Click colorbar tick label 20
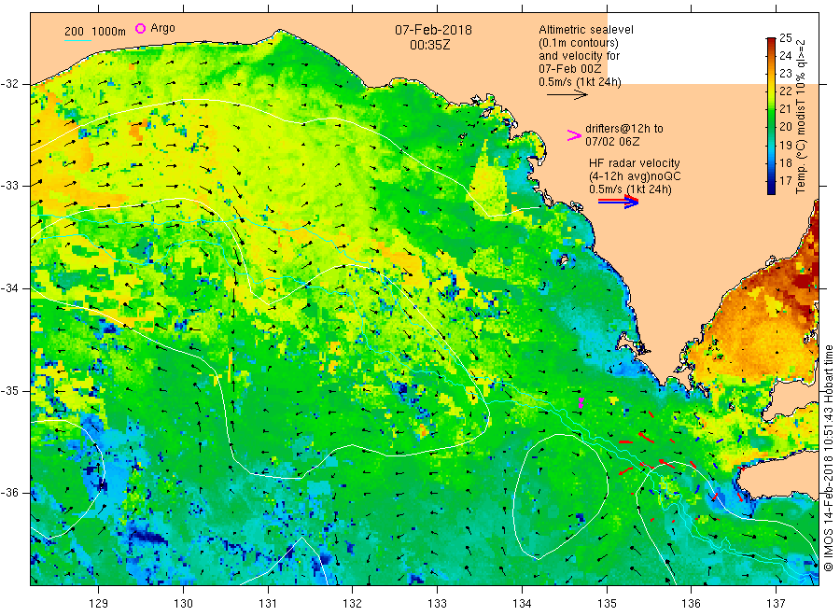840x616 pixels. (785, 126)
